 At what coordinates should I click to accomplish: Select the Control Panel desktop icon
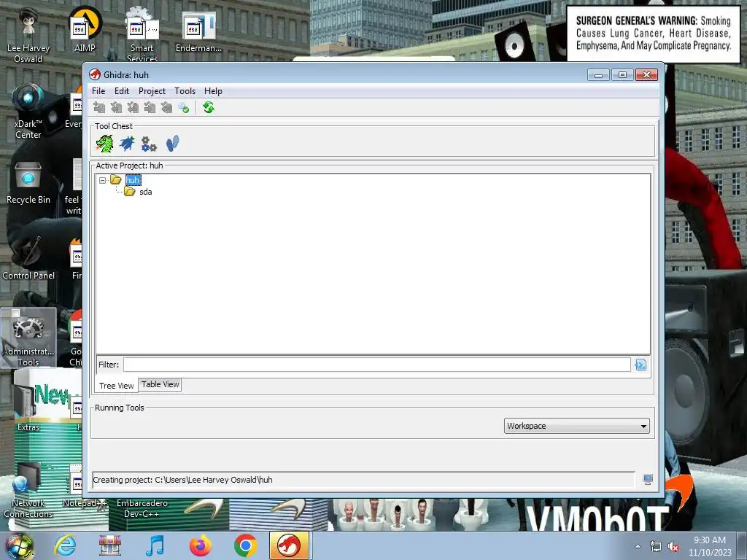[x=28, y=257]
